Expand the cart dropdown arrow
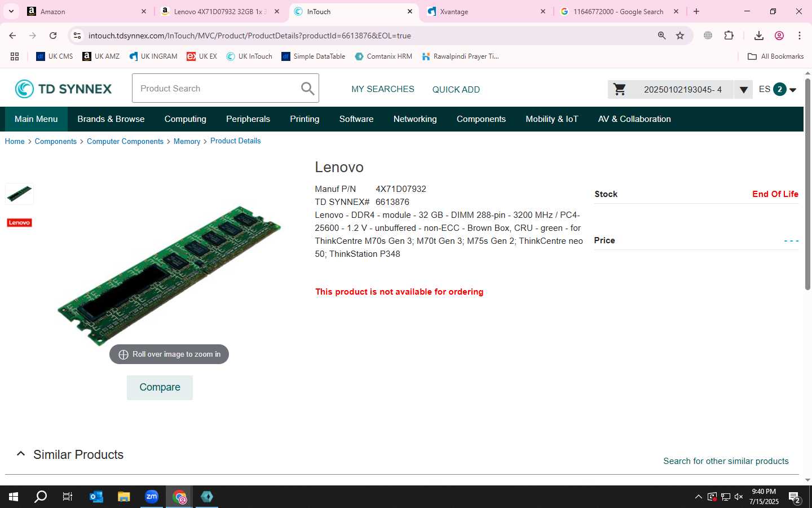 point(743,90)
